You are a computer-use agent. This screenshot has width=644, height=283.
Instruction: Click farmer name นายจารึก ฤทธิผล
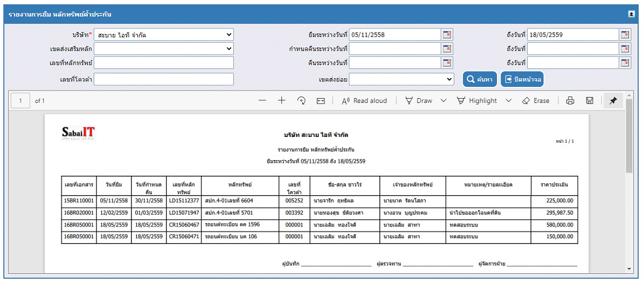[334, 201]
